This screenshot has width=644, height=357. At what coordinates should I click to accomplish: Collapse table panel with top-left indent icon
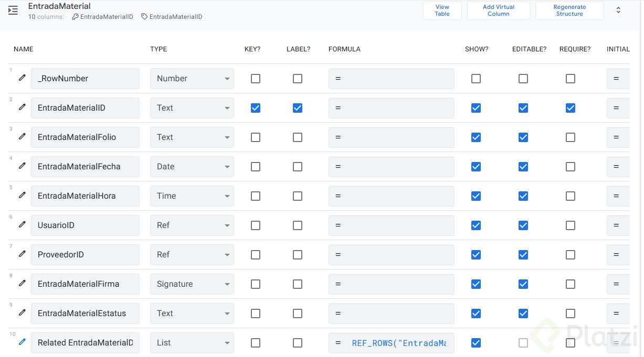click(x=13, y=10)
